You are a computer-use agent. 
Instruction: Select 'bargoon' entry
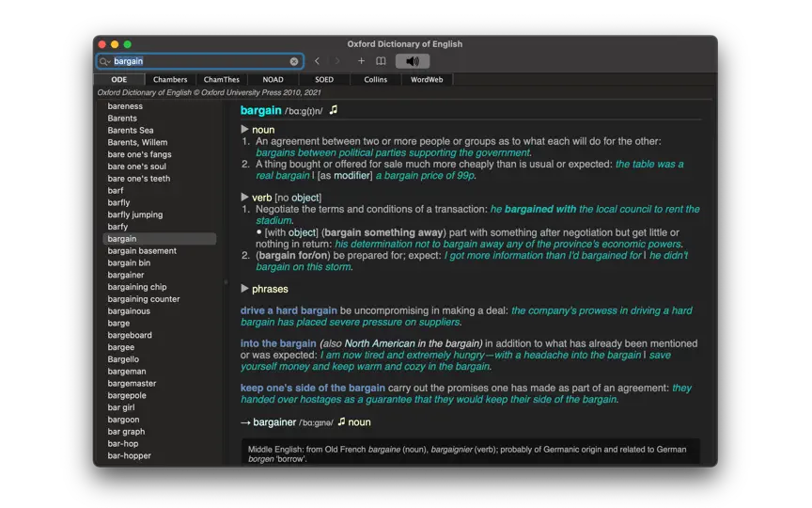click(x=123, y=420)
